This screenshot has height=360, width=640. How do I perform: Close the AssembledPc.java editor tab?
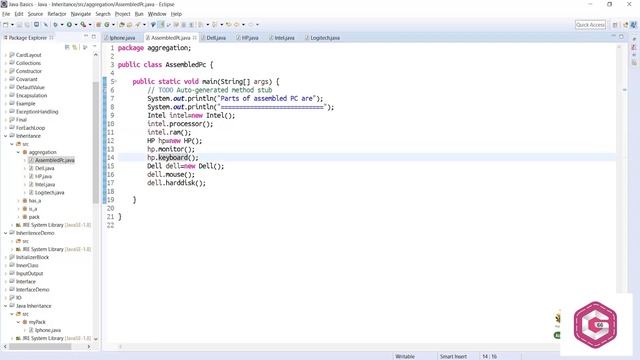point(195,38)
